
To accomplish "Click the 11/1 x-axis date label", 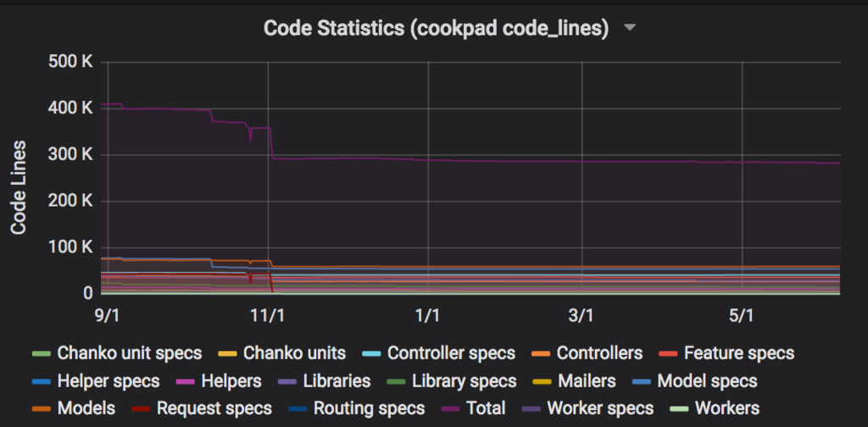I will [268, 316].
